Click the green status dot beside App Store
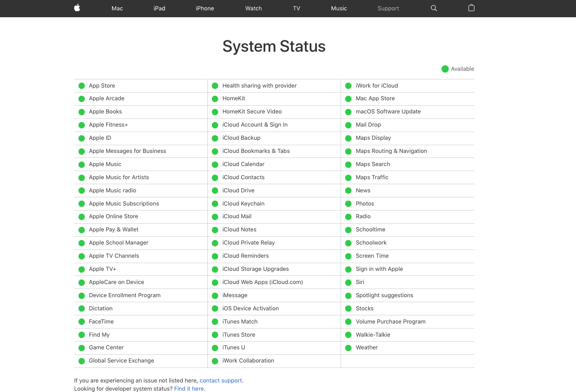This screenshot has width=576, height=392. pyautogui.click(x=82, y=86)
